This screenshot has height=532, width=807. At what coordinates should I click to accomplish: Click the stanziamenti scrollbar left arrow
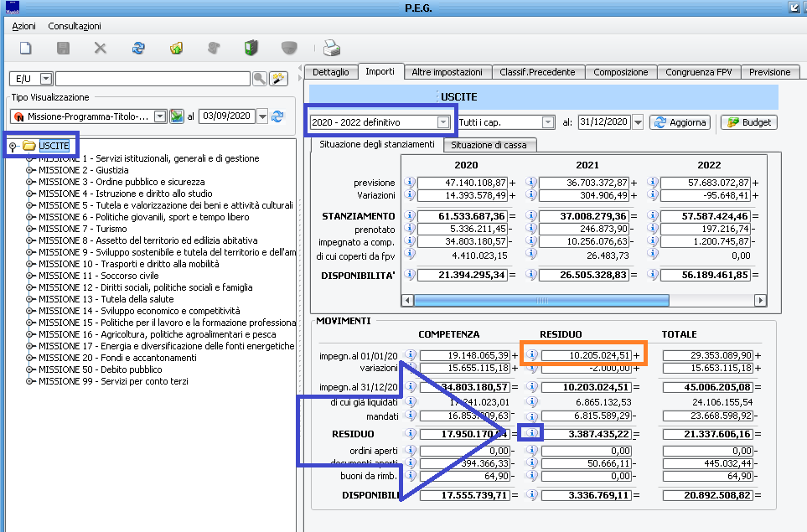407,300
